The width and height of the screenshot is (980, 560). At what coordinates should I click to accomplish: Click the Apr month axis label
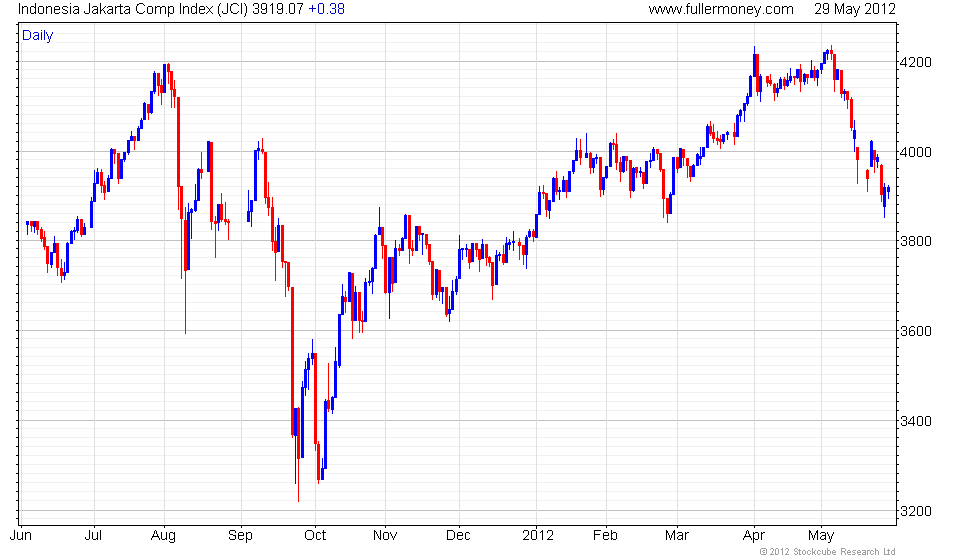[754, 536]
